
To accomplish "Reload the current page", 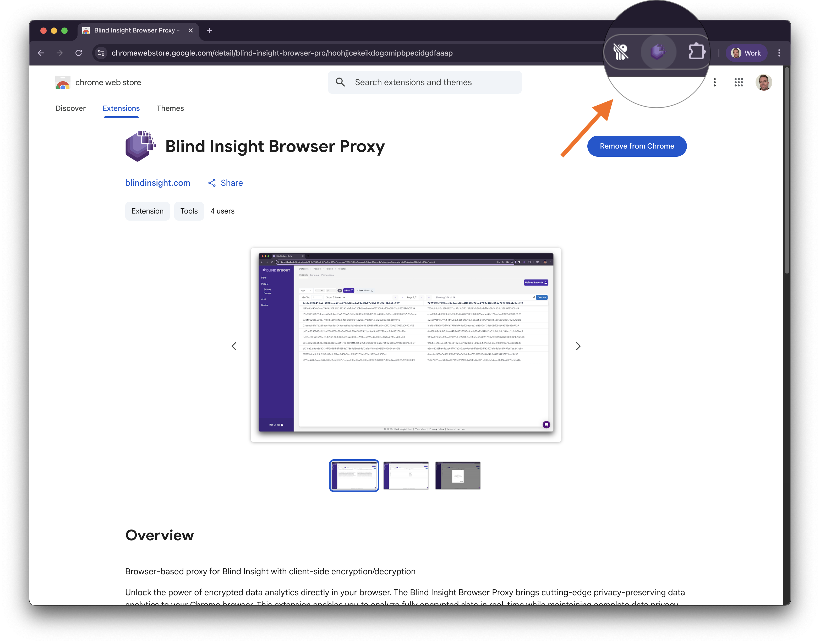I will tap(78, 53).
